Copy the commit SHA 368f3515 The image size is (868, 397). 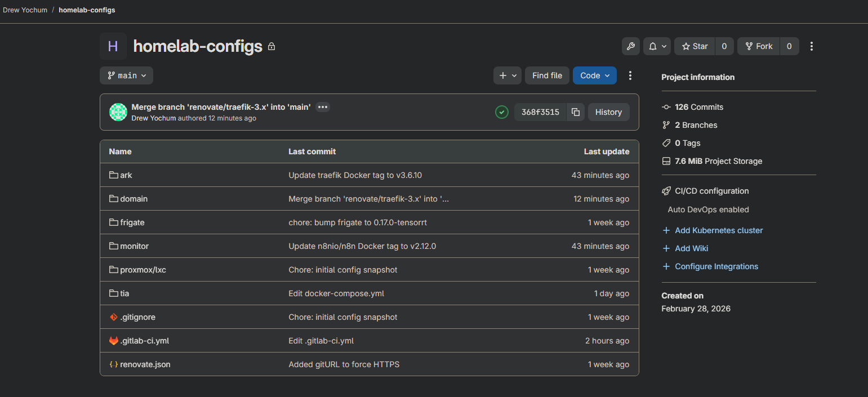point(575,112)
